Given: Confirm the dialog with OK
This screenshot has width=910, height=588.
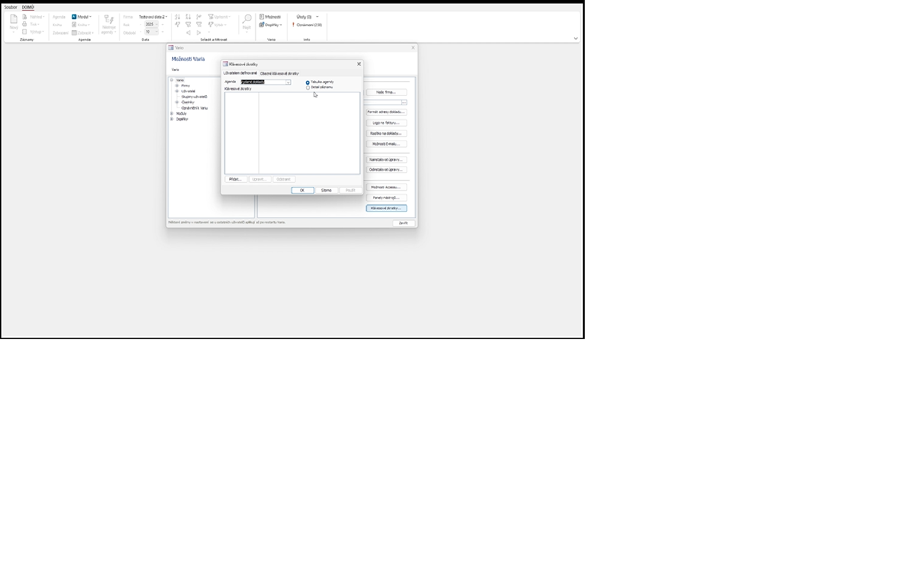Looking at the screenshot, I should point(302,190).
